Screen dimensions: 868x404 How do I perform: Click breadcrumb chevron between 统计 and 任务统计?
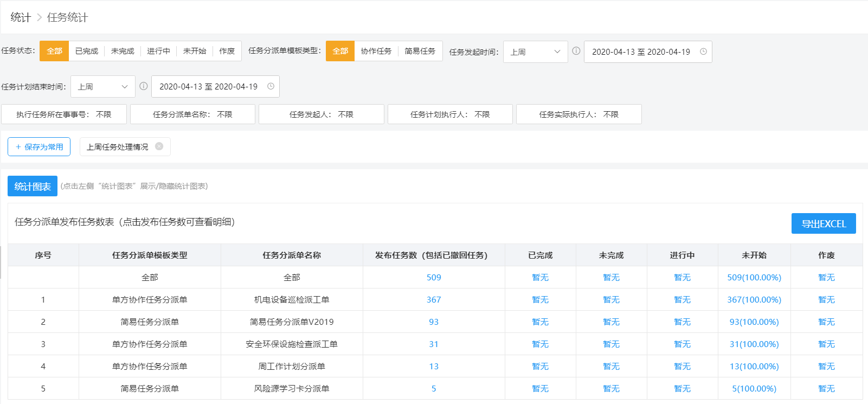[x=39, y=17]
